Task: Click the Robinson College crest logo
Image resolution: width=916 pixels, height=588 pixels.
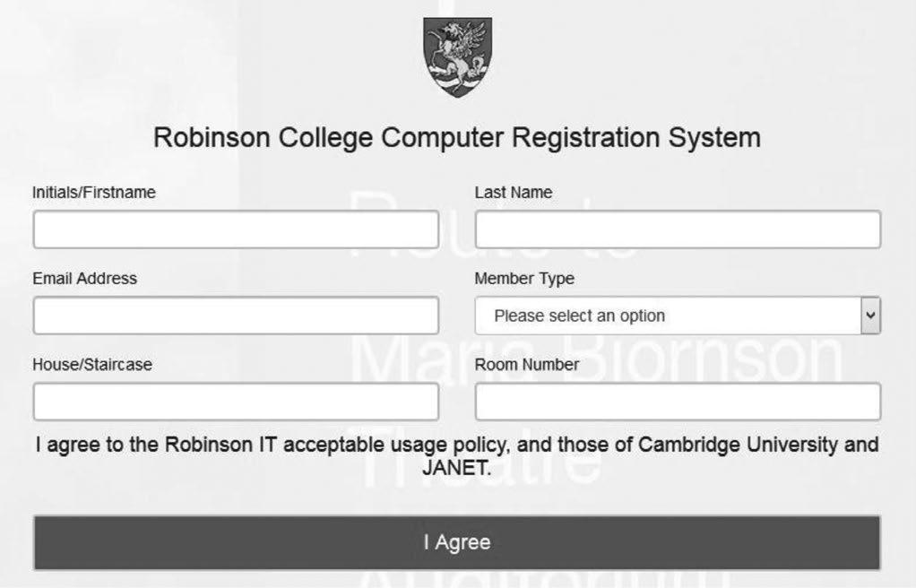Action: (x=457, y=57)
